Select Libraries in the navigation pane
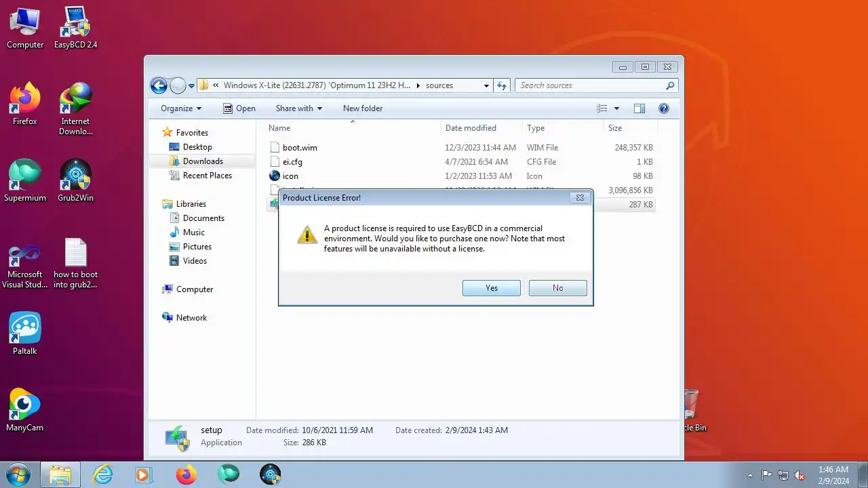Image resolution: width=868 pixels, height=488 pixels. (x=191, y=204)
